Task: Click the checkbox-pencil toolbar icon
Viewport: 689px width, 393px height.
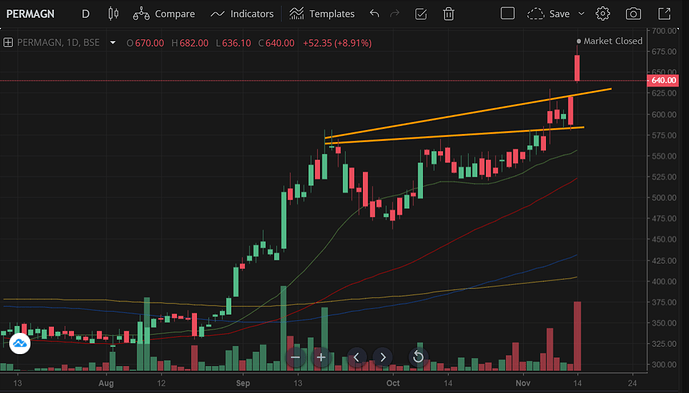Action: [421, 14]
